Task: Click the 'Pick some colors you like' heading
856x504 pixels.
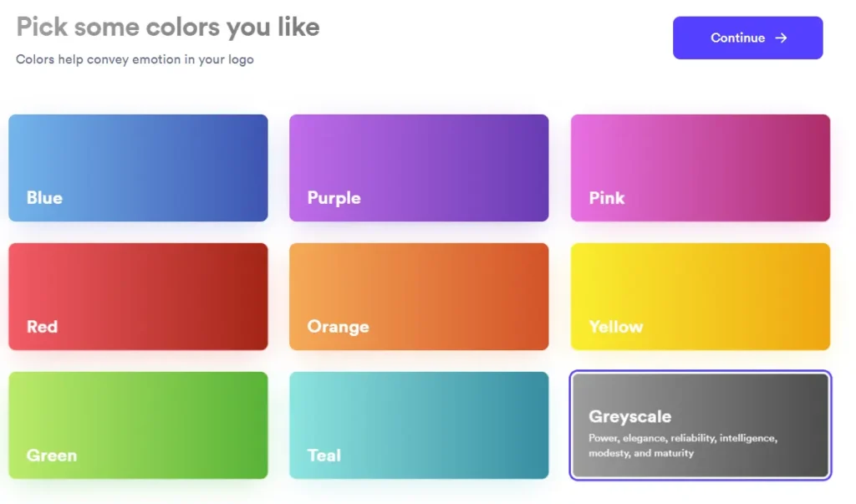Action: point(168,27)
